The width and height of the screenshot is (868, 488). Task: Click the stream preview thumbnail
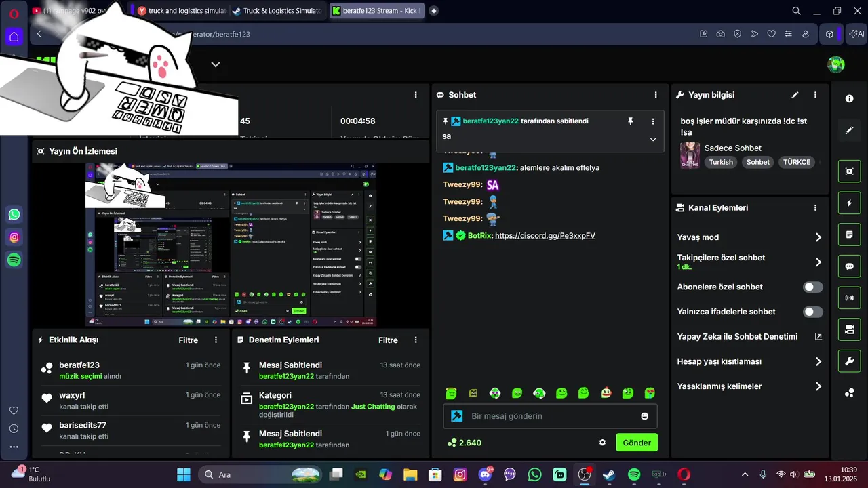231,244
